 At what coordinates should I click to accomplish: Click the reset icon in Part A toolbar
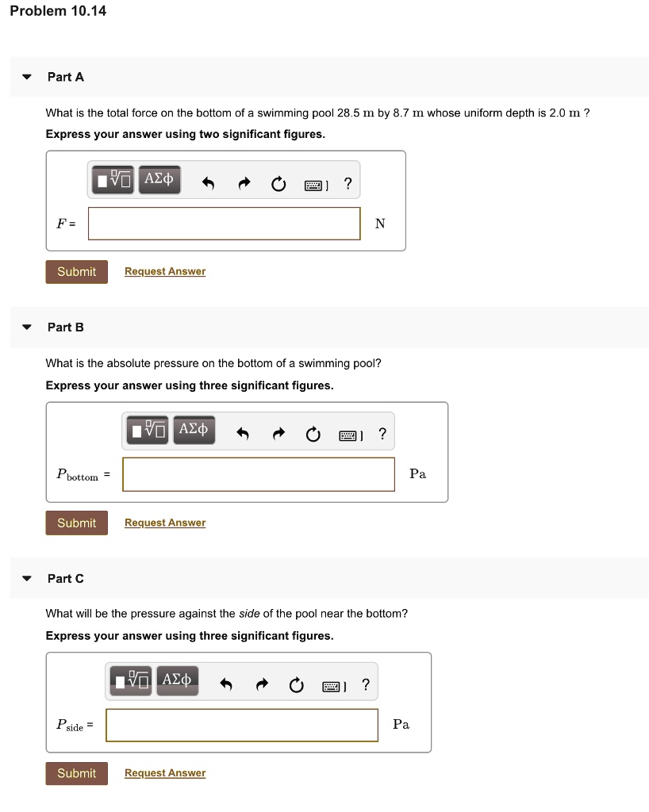tap(278, 183)
